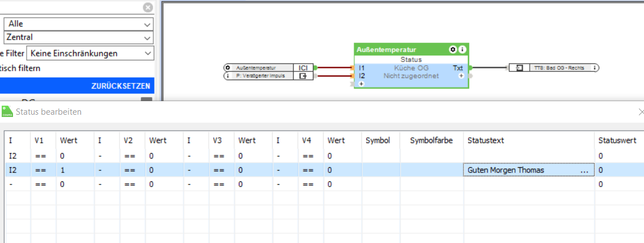Select the 'Außentemperatur' input connector label

[256, 68]
